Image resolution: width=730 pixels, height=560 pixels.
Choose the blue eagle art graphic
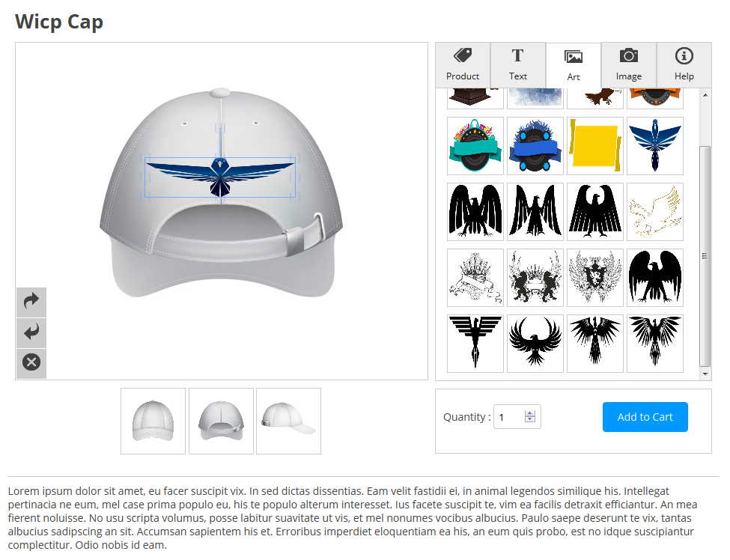point(655,146)
